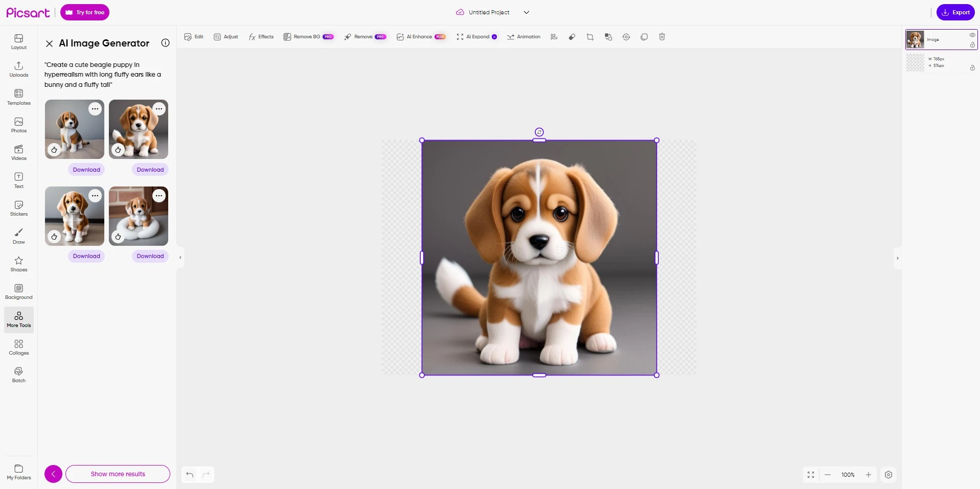Image resolution: width=980 pixels, height=489 pixels.
Task: Open the Videos panel
Action: tap(19, 153)
